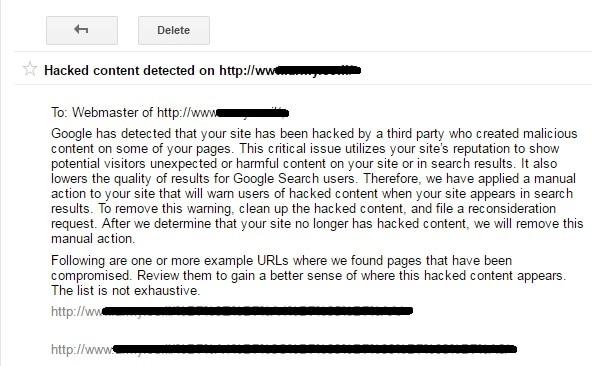
Task: Click the 'To: Webmaster of' recipient line
Action: pos(170,113)
